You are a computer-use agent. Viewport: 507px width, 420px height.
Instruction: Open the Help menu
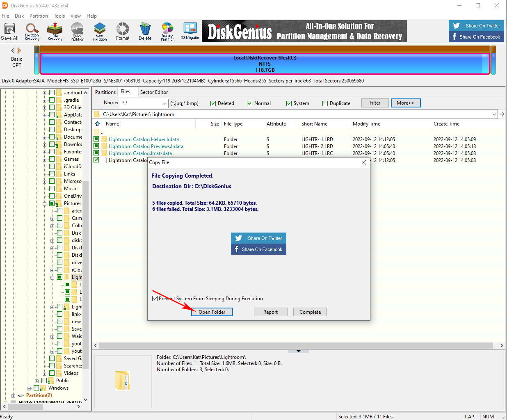(91, 16)
